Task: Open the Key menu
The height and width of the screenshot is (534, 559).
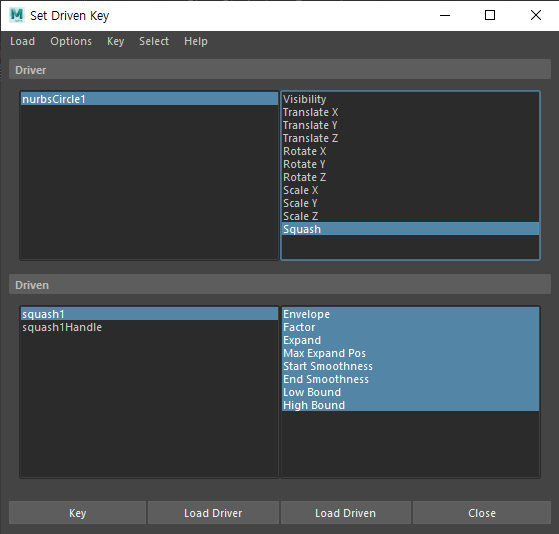Action: tap(116, 41)
